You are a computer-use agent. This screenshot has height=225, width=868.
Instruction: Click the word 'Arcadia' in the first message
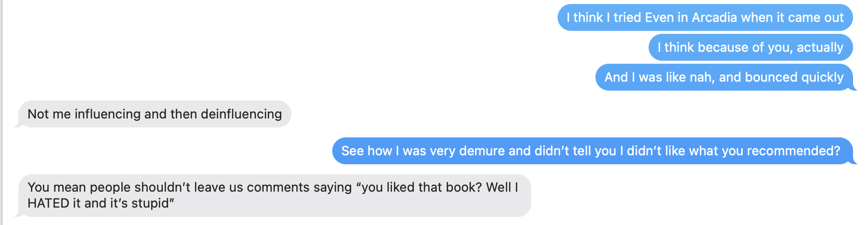click(714, 17)
